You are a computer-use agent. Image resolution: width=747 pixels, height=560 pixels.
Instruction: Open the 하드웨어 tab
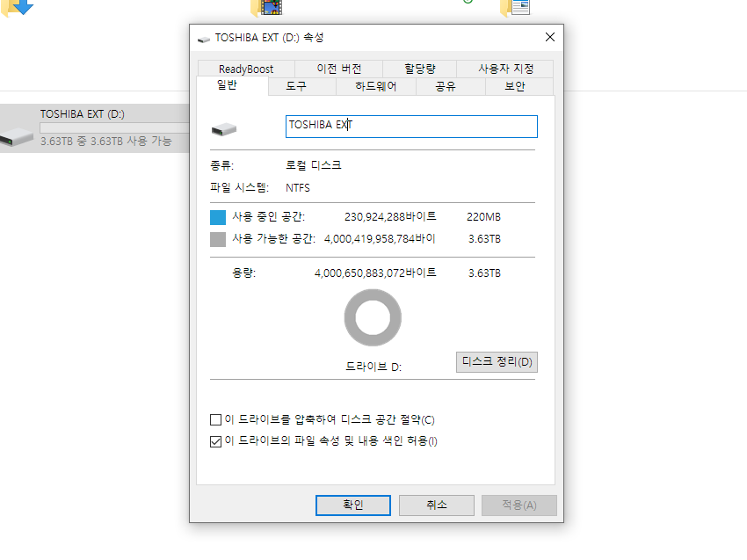tap(375, 86)
